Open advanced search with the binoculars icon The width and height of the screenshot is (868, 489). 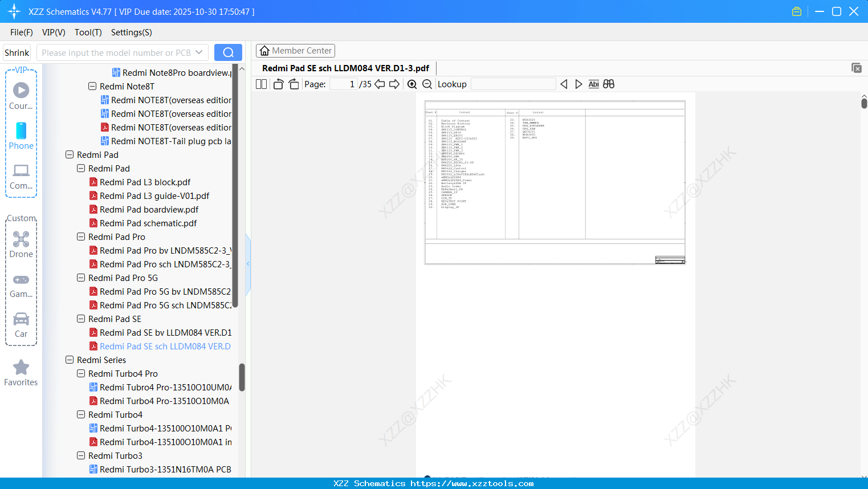tap(609, 84)
